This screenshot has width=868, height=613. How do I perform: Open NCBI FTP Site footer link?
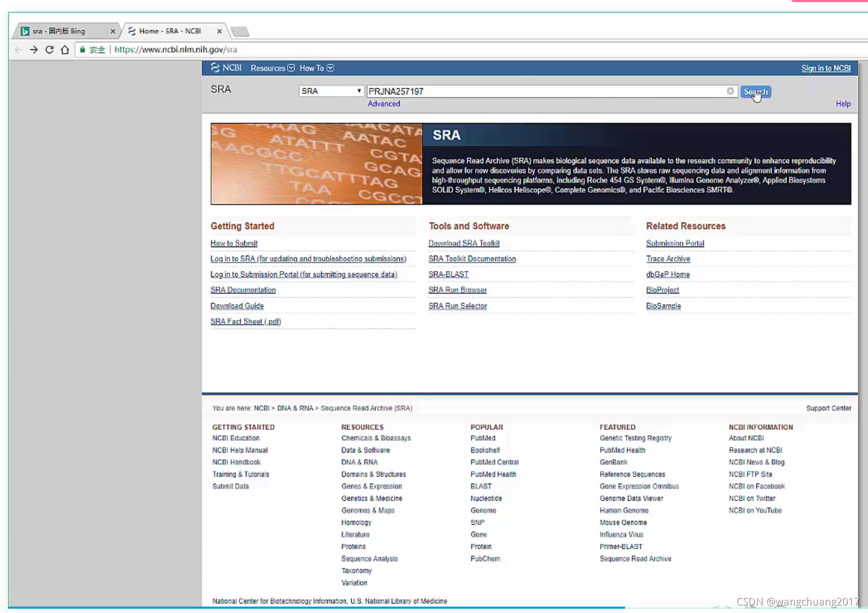coord(750,474)
